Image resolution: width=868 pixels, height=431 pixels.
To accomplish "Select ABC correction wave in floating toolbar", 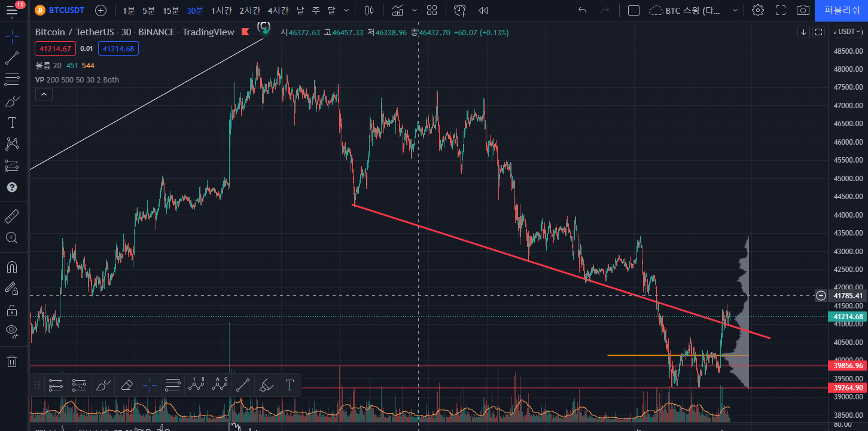I will [220, 386].
